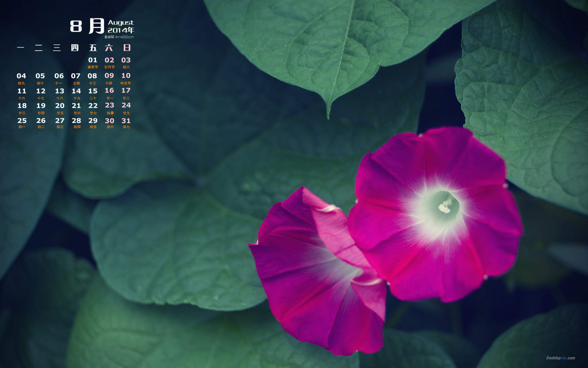The image size is (588, 368).
Task: Click the "乞巧节" festival label under 02
Action: point(109,67)
